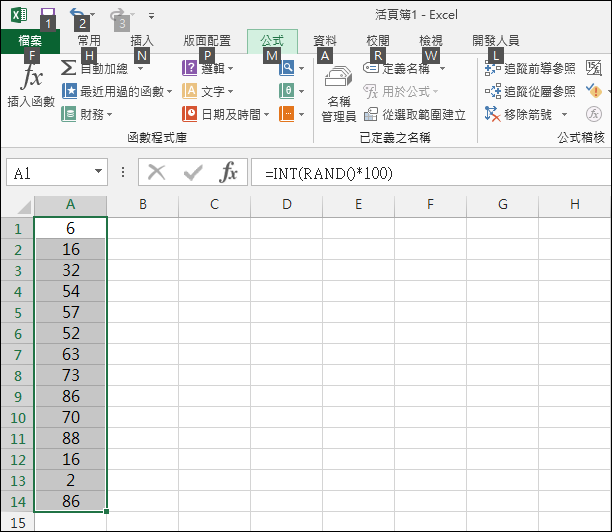Select cell A8 with value 73
The height and width of the screenshot is (532, 612).
tap(70, 375)
